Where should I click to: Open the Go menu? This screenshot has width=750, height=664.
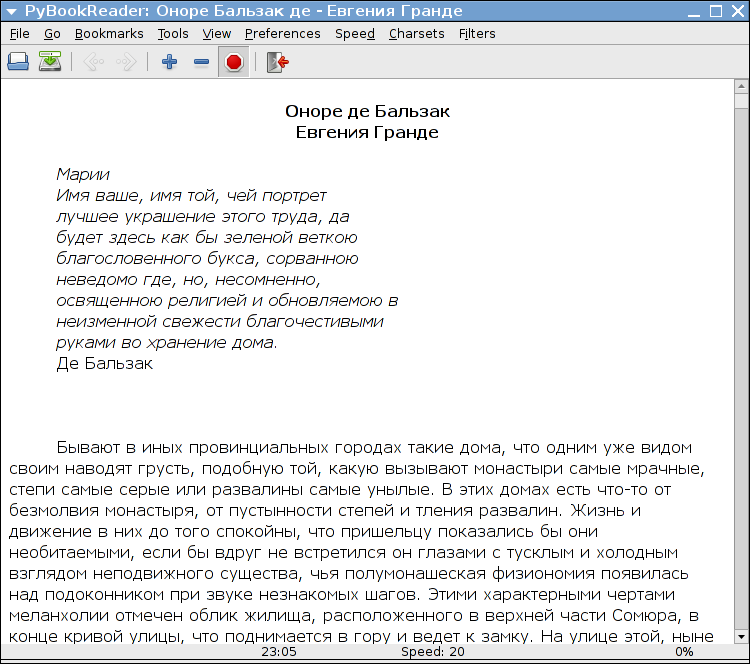[52, 33]
